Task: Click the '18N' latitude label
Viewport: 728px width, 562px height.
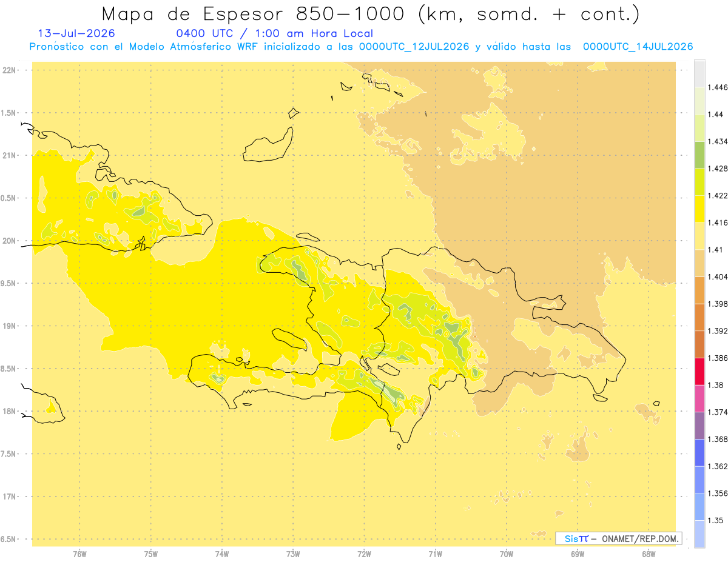Action: pos(10,411)
